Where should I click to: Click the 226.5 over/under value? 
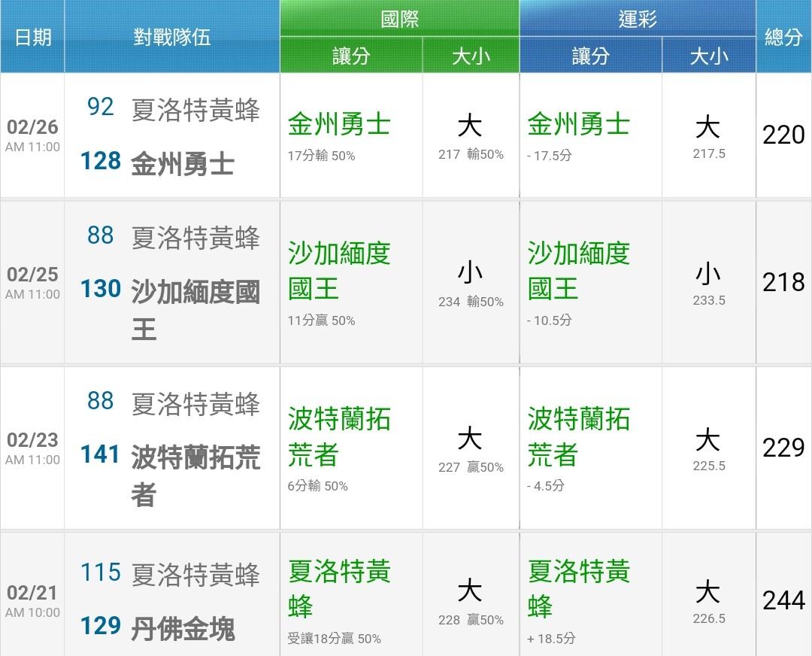point(709,618)
